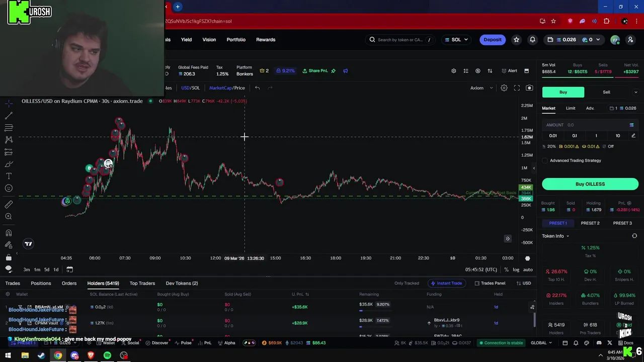Activate the chart zoom-in tool
The width and height of the screenshot is (644, 362).
9,216
